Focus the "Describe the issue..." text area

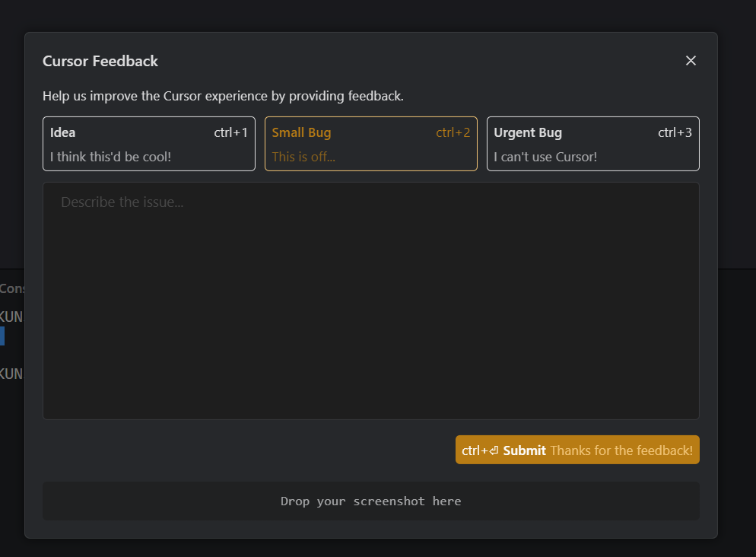pyautogui.click(x=370, y=301)
